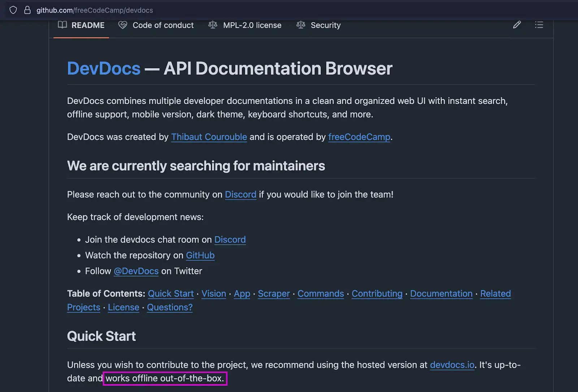Jump to the Contributing section link

377,294
